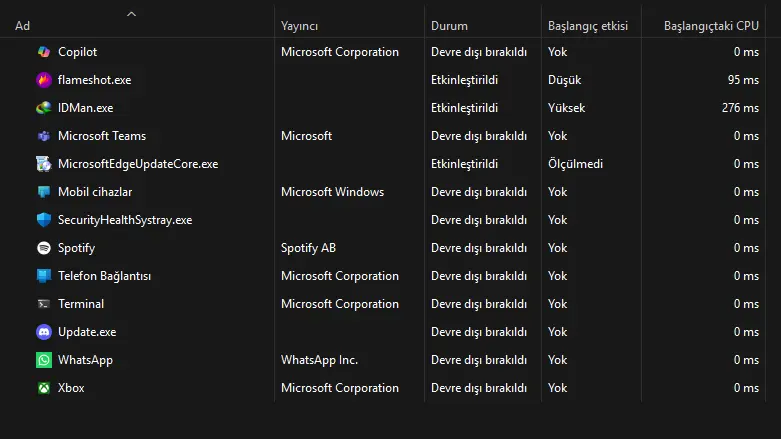Toggle sort order with the chevron arrow
The width and height of the screenshot is (781, 439).
click(131, 14)
